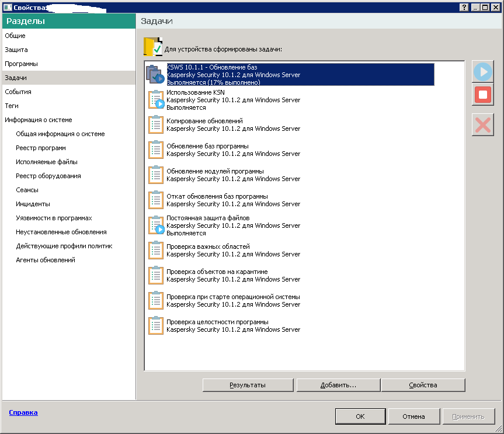The height and width of the screenshot is (434, 504).
Task: Click the Проверка важных областей task icon
Action: point(155,250)
